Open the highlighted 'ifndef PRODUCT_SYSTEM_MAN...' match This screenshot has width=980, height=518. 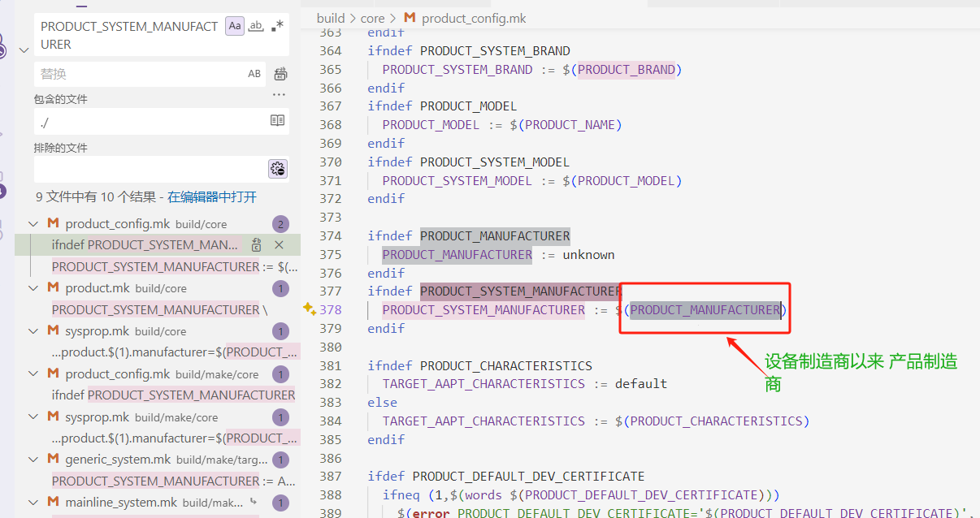pyautogui.click(x=145, y=244)
